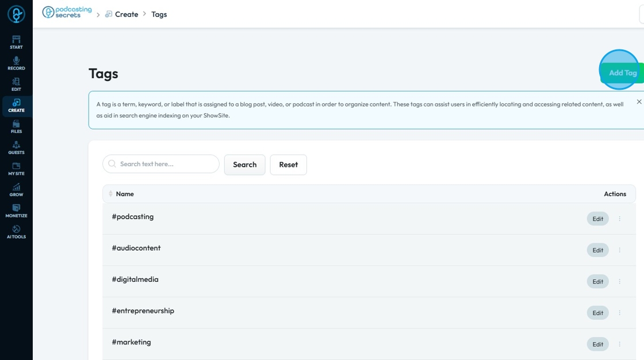The width and height of the screenshot is (644, 360).
Task: Click the Podcasting Secrets logo
Action: click(x=67, y=13)
